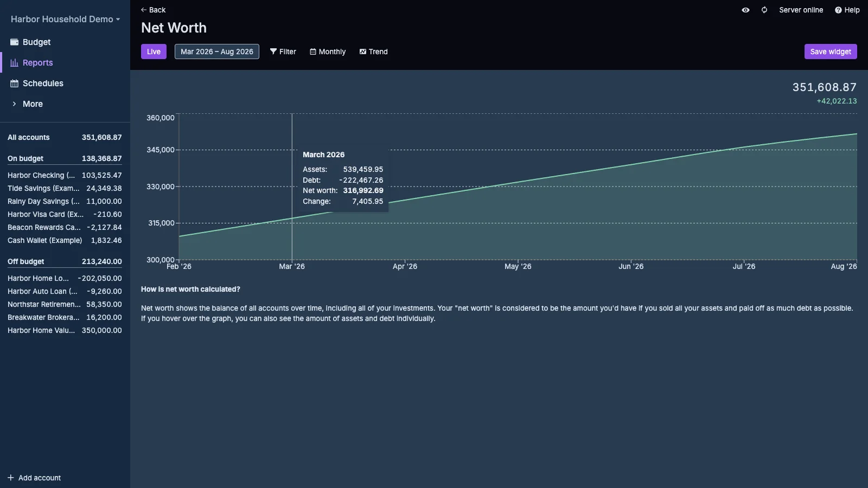Open Beacon Rewards Card account
The image size is (868, 488).
[x=65, y=227]
